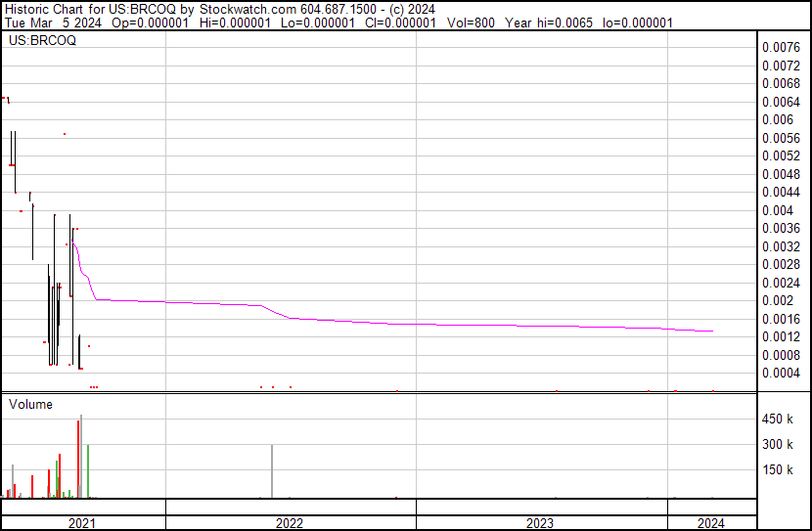Click the 300 k volume axis label
812x531 pixels.
click(778, 444)
